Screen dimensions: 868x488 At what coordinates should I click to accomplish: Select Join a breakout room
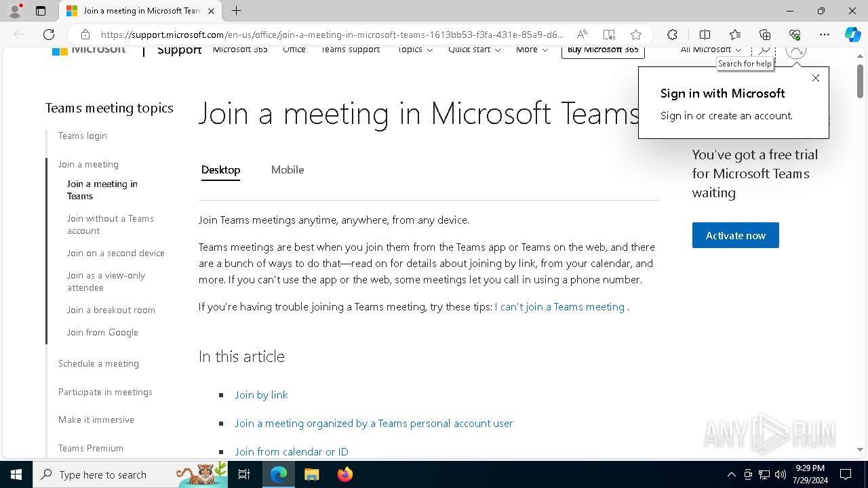[x=111, y=310]
